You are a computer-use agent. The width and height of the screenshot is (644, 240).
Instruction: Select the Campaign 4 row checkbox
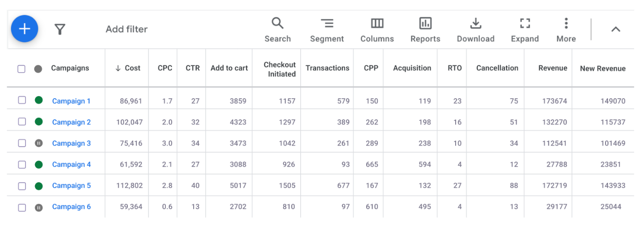pos(22,164)
